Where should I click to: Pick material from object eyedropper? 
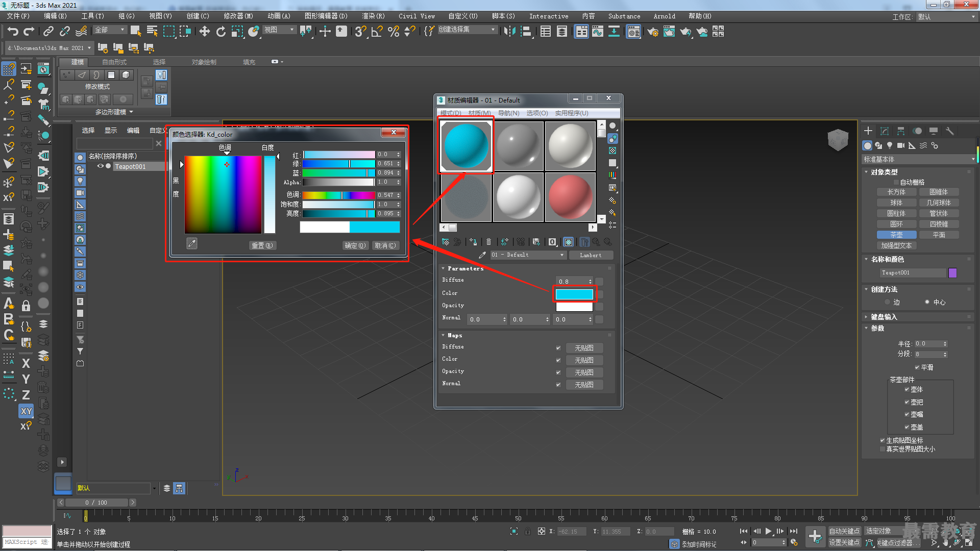coord(482,255)
